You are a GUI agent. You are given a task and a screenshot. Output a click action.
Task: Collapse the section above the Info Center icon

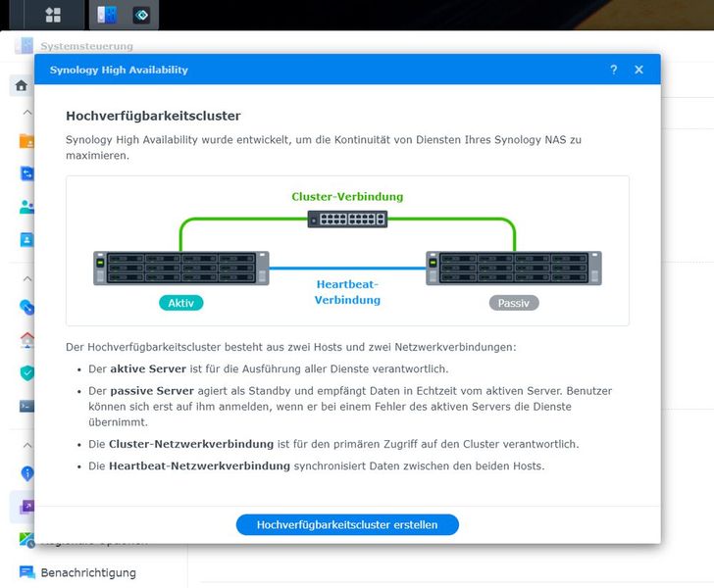click(27, 445)
